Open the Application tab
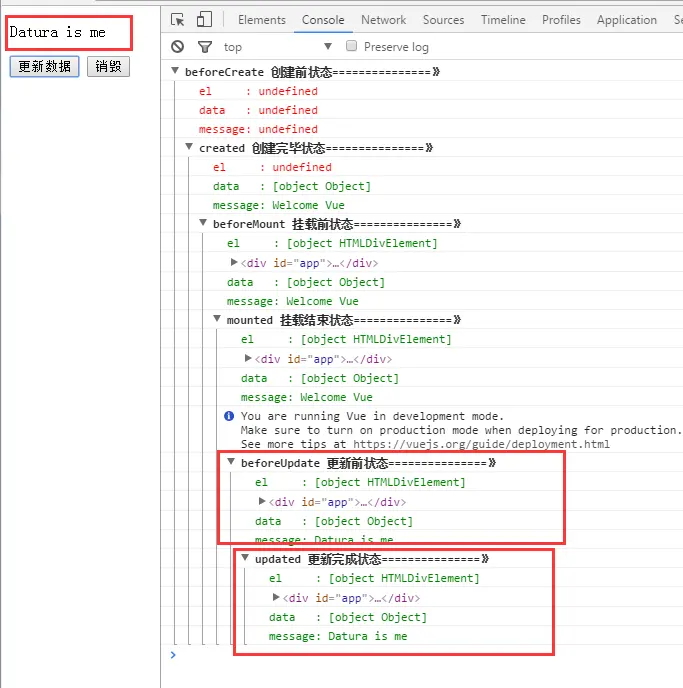The image size is (683, 688). click(x=627, y=20)
